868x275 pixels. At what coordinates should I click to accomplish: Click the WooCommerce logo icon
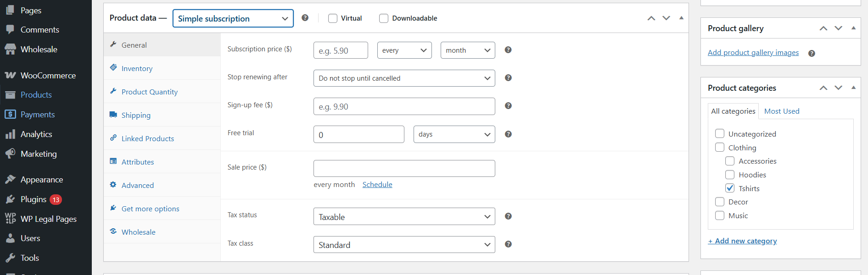pyautogui.click(x=10, y=75)
